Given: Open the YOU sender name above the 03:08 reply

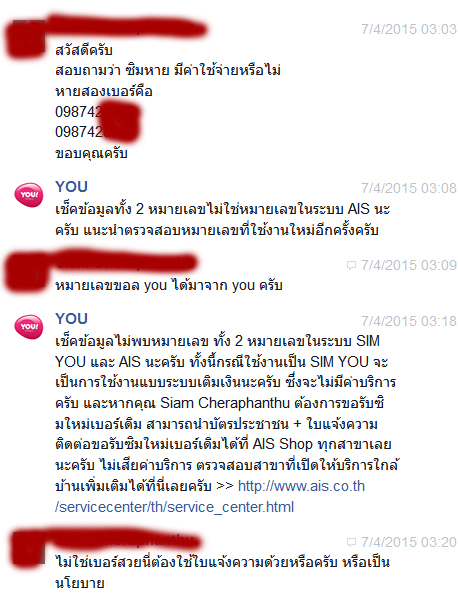Looking at the screenshot, I should click(71, 187).
